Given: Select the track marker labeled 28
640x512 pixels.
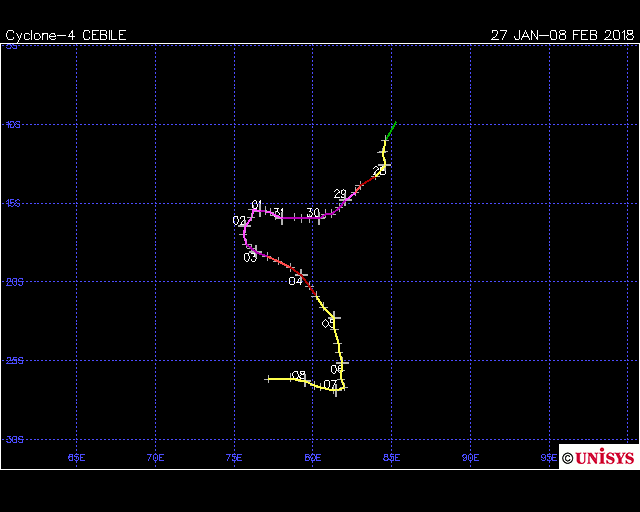Looking at the screenshot, I should pyautogui.click(x=380, y=171).
